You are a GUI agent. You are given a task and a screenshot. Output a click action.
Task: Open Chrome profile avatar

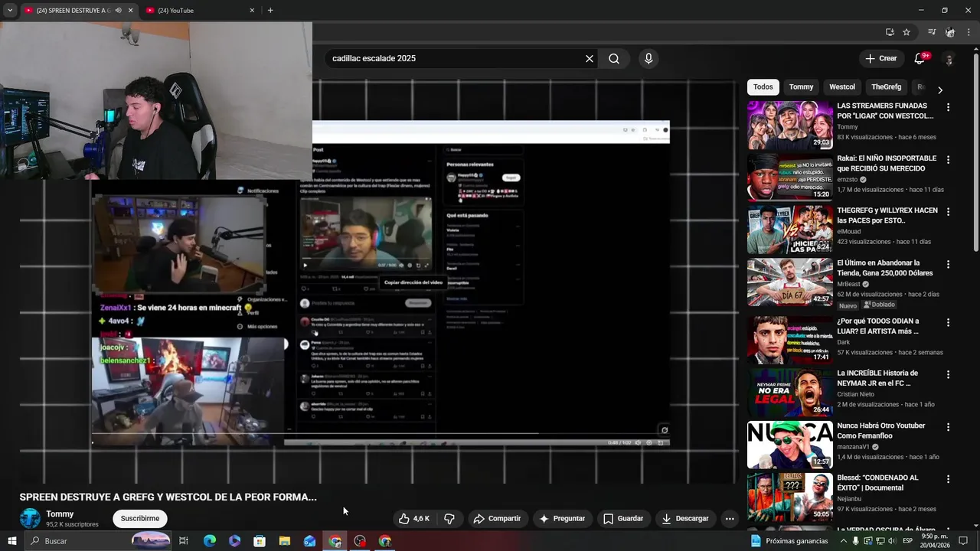950,32
